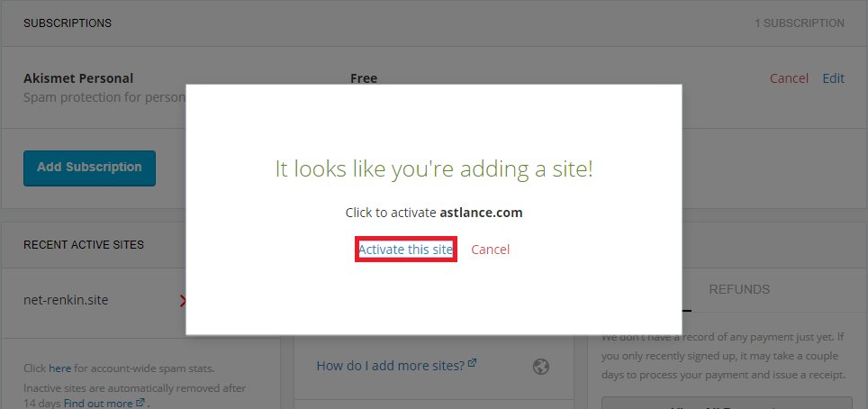
Task: Select the net-renkin.site entry
Action: click(x=66, y=300)
